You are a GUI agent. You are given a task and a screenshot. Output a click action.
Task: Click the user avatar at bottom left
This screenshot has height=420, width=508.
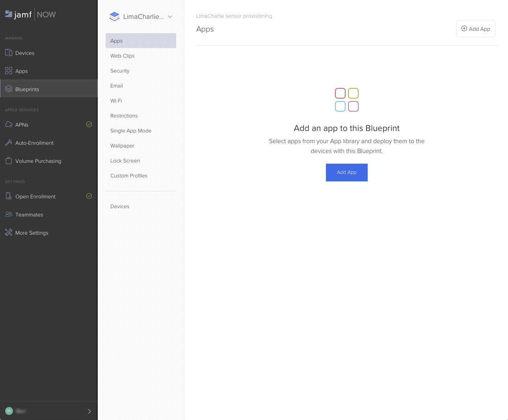pos(9,411)
